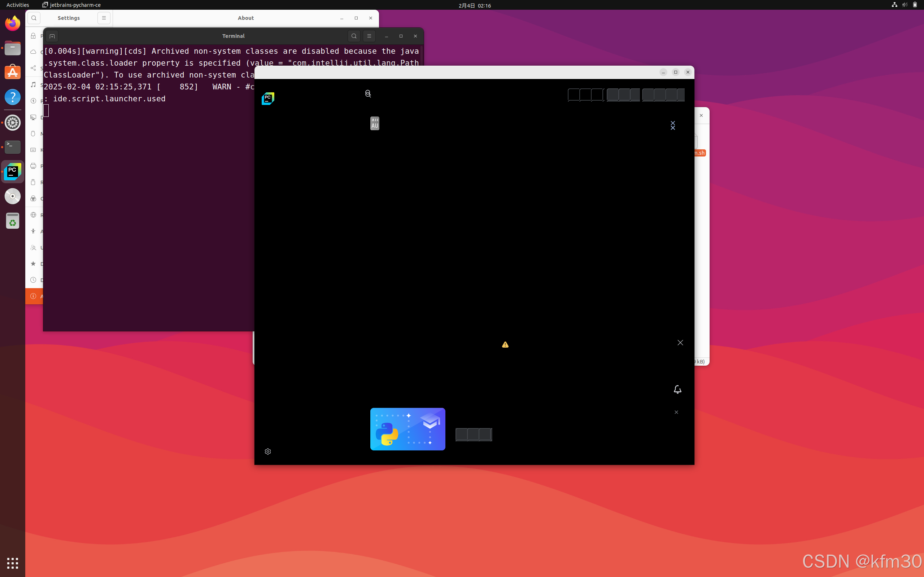Open Activities overview
This screenshot has height=577, width=924.
[18, 5]
